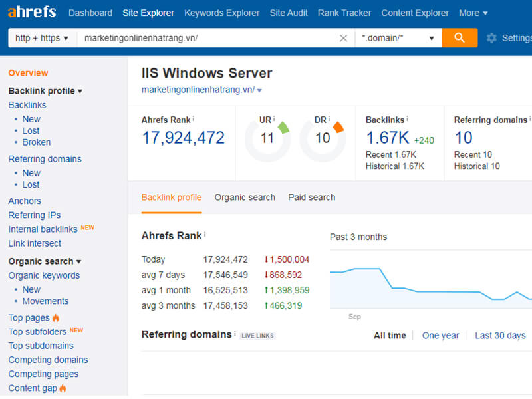The height and width of the screenshot is (399, 532).
Task: Open the Top subdomains link
Action: click(x=41, y=346)
